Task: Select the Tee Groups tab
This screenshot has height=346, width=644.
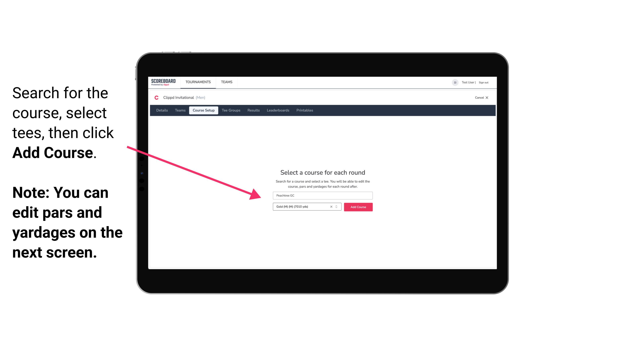Action: click(230, 110)
